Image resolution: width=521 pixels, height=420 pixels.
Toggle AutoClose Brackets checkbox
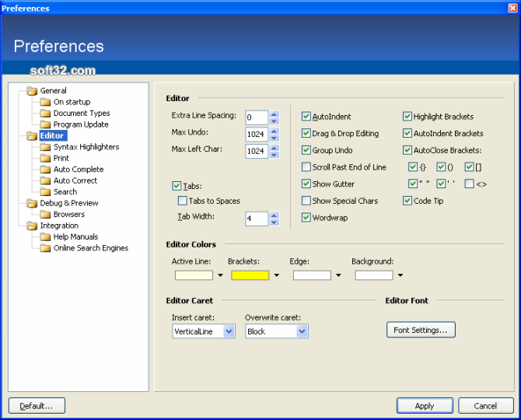click(407, 150)
